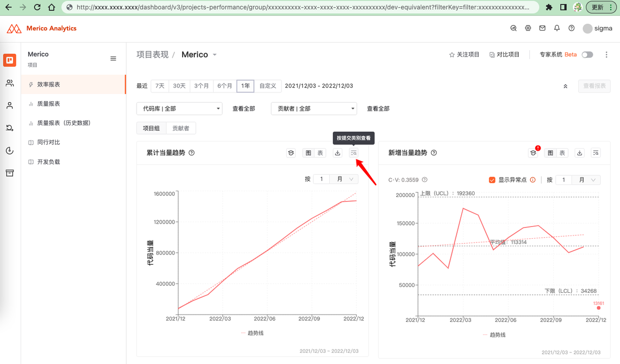Open the teams icon in left rail
This screenshot has height=364, width=620.
point(10,83)
